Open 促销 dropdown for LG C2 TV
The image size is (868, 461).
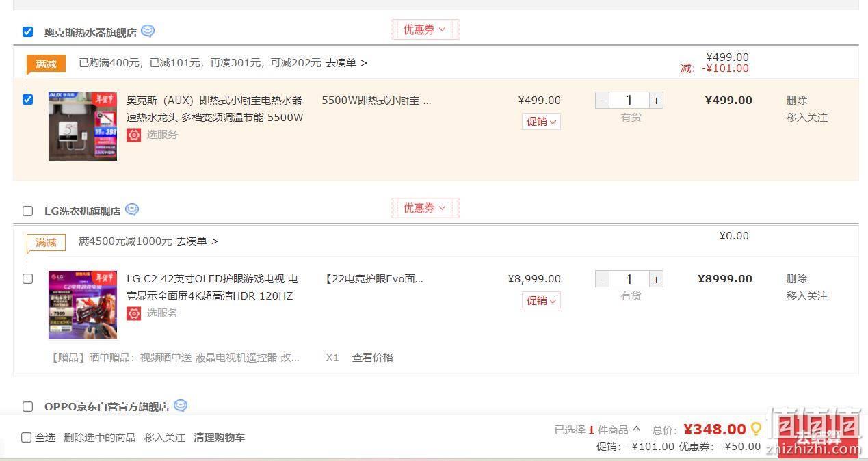(541, 300)
